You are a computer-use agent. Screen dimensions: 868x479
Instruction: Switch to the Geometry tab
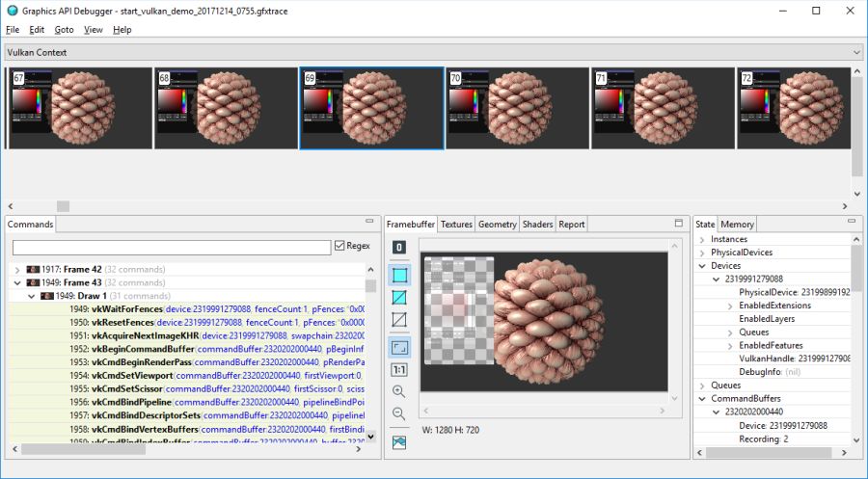(497, 224)
